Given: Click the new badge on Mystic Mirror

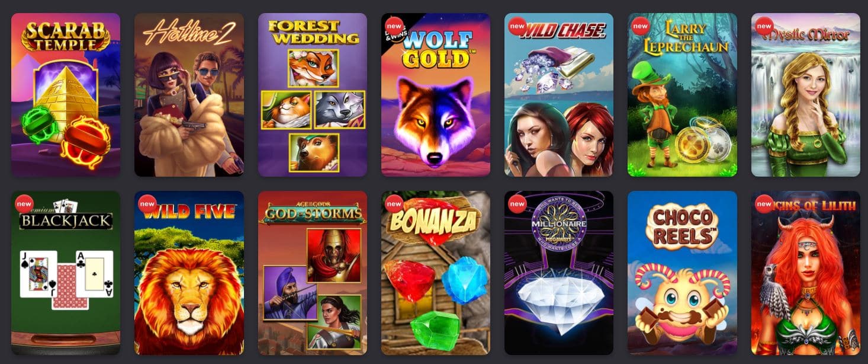Looking at the screenshot, I should click(764, 26).
